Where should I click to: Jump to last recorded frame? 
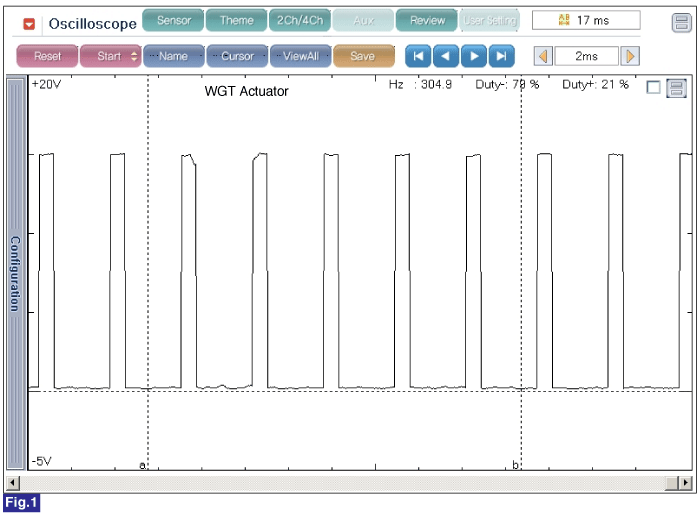tap(501, 56)
